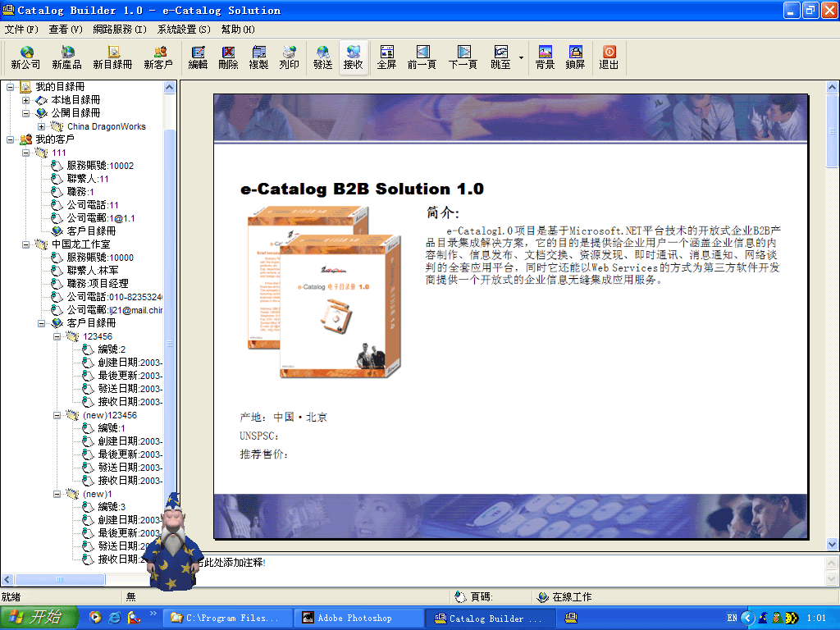This screenshot has width=840, height=630.
Task: Click the 編輯 (edit) toolbar icon
Action: pos(198,58)
